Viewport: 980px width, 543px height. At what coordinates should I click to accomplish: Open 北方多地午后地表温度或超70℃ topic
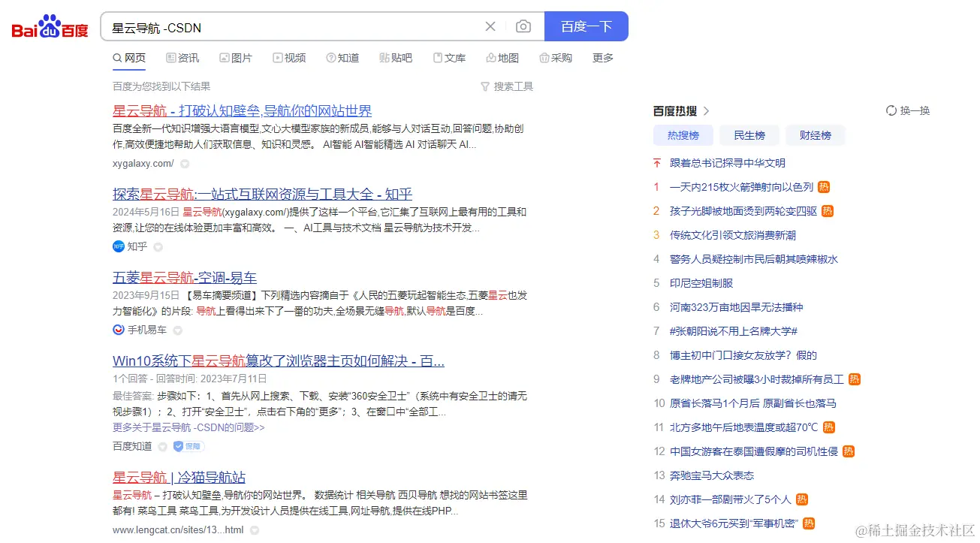743,427
